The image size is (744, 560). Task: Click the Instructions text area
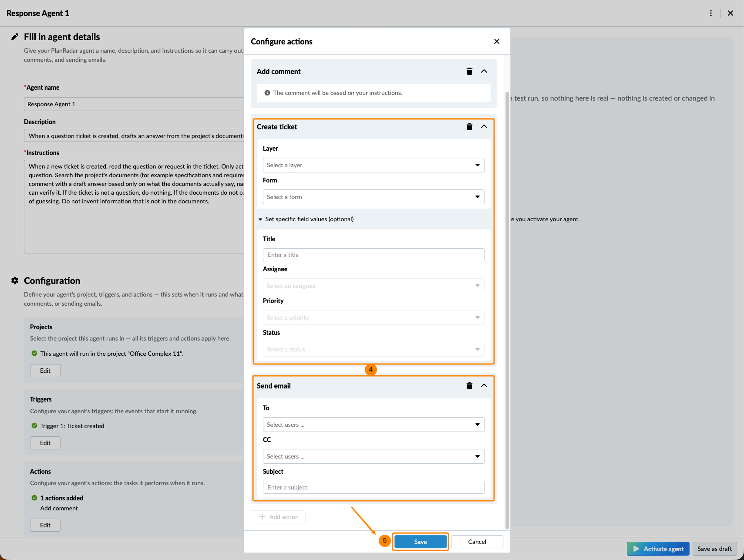coord(134,206)
